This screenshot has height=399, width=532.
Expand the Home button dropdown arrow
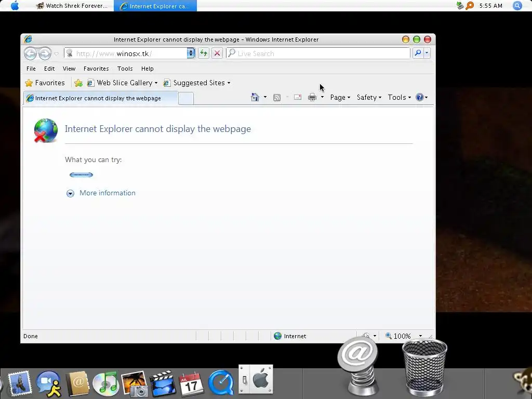point(265,97)
